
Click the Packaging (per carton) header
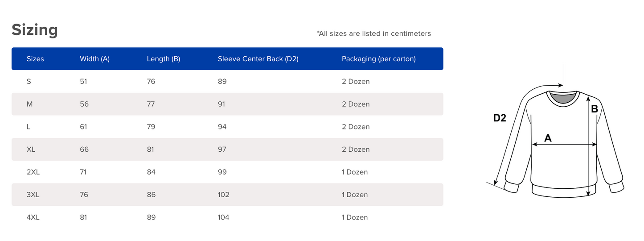(378, 59)
